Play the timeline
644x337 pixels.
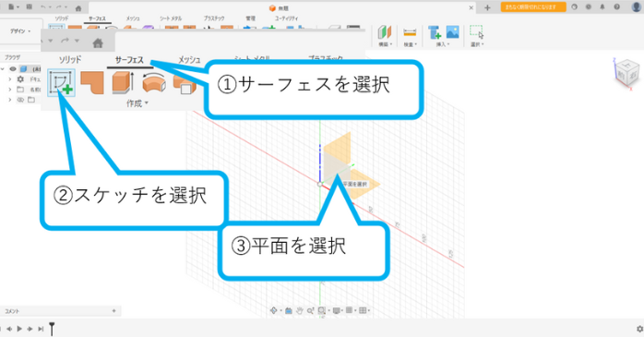(19, 329)
